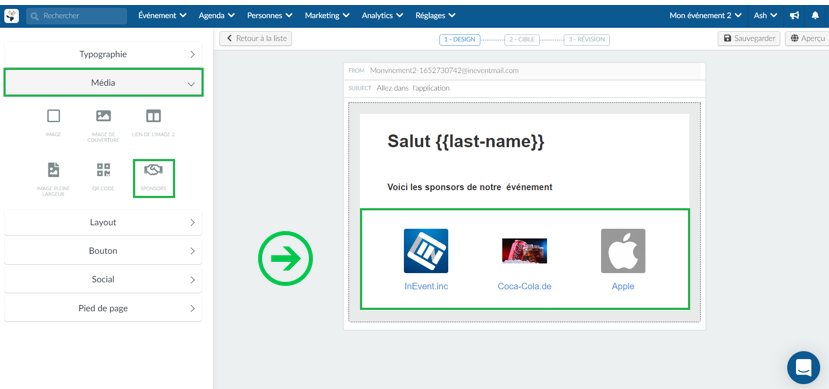Image resolution: width=829 pixels, height=389 pixels.
Task: Open the Mon événement 2 dropdown
Action: tap(705, 16)
